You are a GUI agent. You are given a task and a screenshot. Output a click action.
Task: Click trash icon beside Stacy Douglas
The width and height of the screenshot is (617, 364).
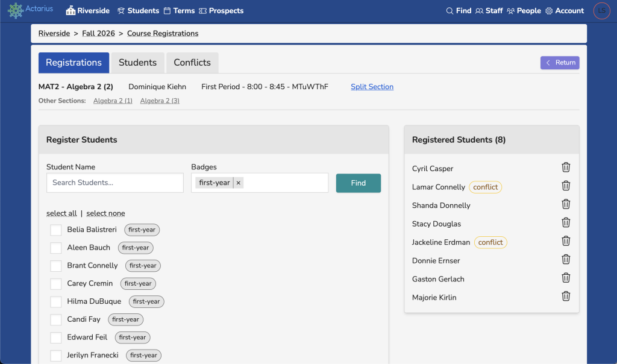coord(566,223)
